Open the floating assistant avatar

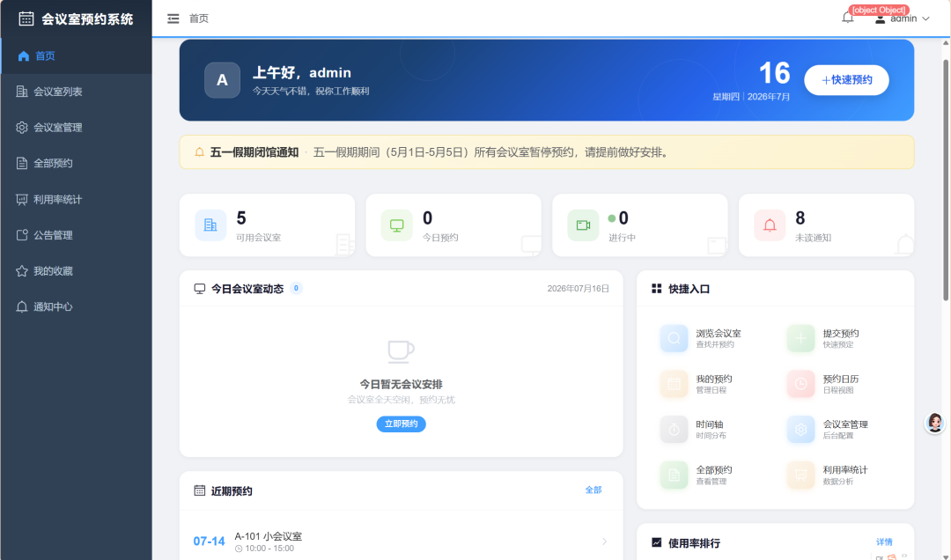click(x=934, y=423)
